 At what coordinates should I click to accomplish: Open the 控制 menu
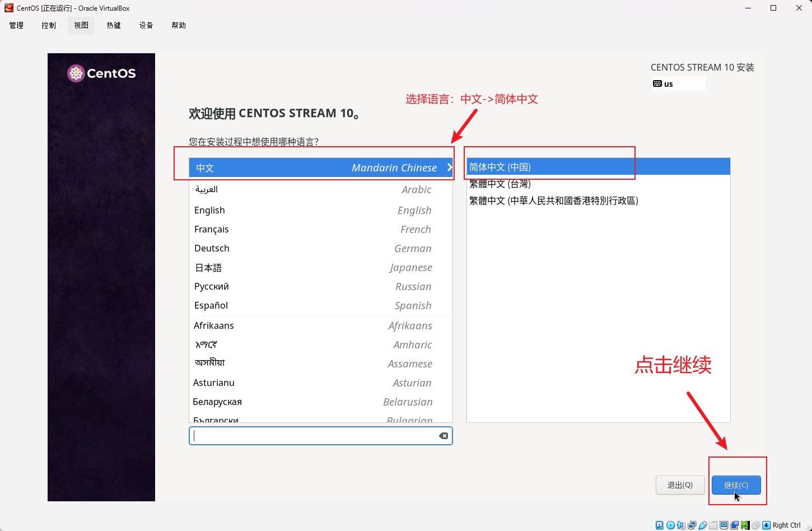pyautogui.click(x=49, y=25)
